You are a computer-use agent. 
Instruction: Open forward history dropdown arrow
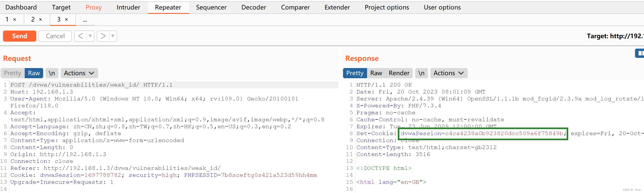113,36
